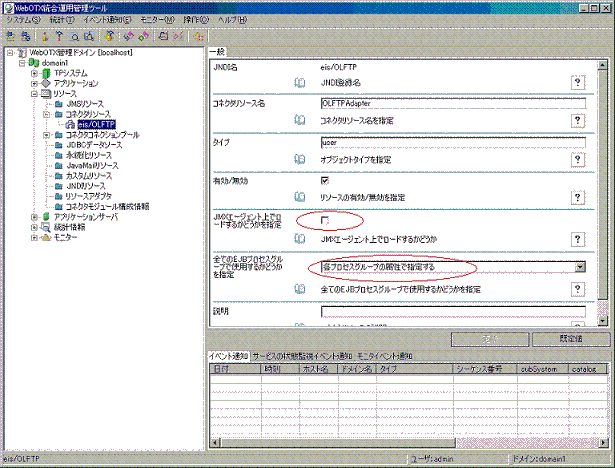Collapse the domain1 tree node
Screen dimensions: 615x468
click(x=22, y=62)
